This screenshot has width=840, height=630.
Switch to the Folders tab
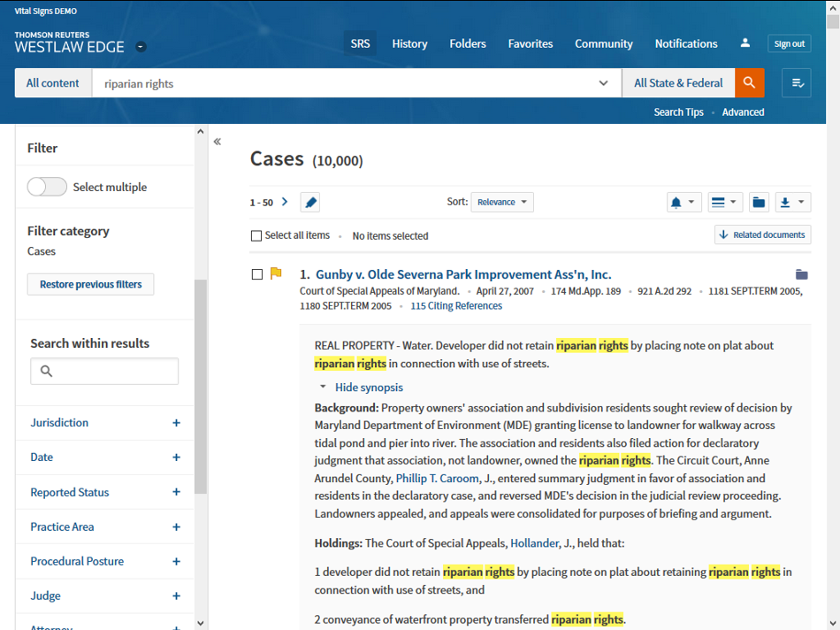tap(468, 43)
